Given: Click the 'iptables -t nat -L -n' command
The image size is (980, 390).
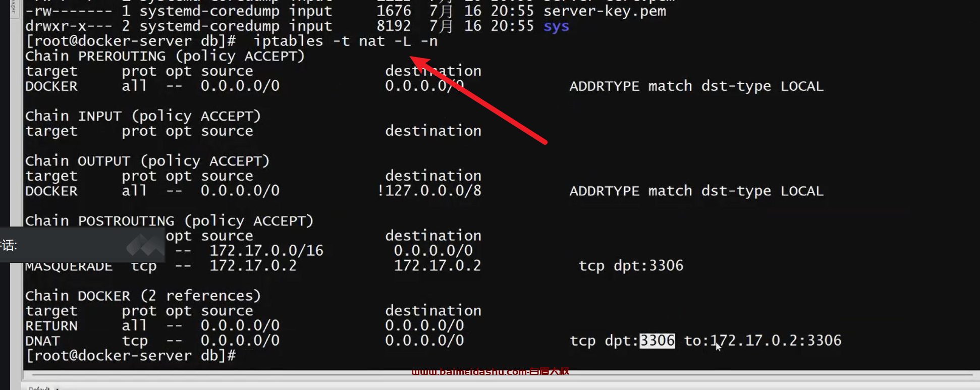Looking at the screenshot, I should pos(345,41).
